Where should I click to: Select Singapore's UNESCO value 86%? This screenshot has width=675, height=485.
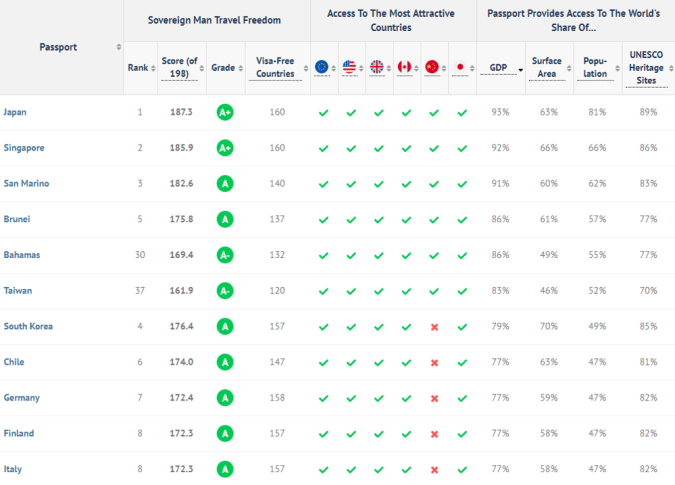point(648,148)
